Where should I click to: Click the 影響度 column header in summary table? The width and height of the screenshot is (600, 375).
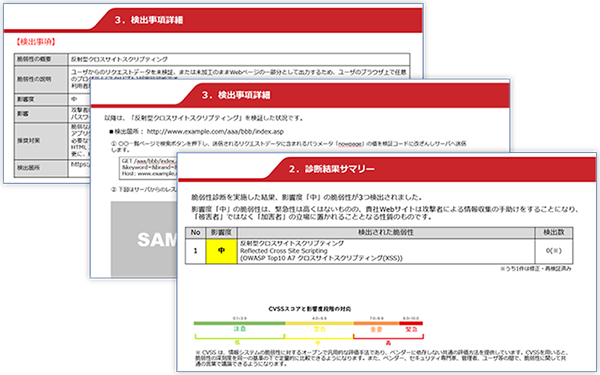[221, 233]
